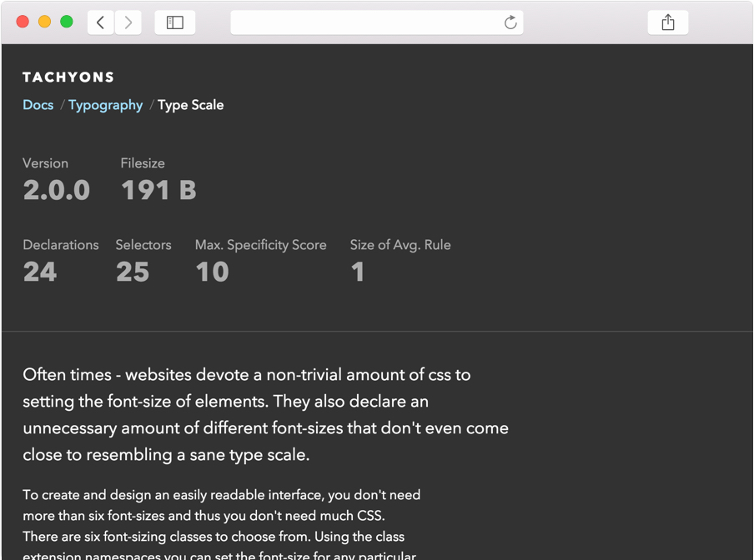The image size is (754, 560).
Task: Select the 191 B filesize value
Action: pos(158,190)
